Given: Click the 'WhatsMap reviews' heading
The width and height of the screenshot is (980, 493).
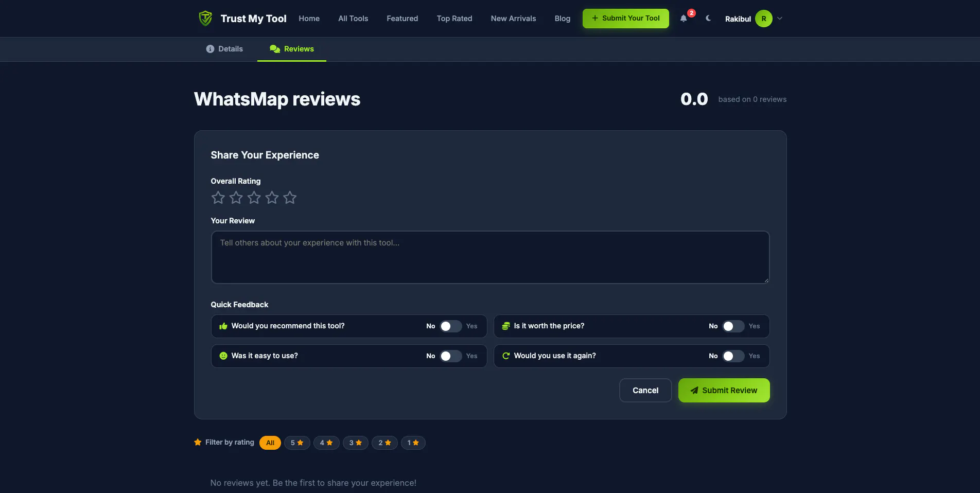Looking at the screenshot, I should coord(277,99).
